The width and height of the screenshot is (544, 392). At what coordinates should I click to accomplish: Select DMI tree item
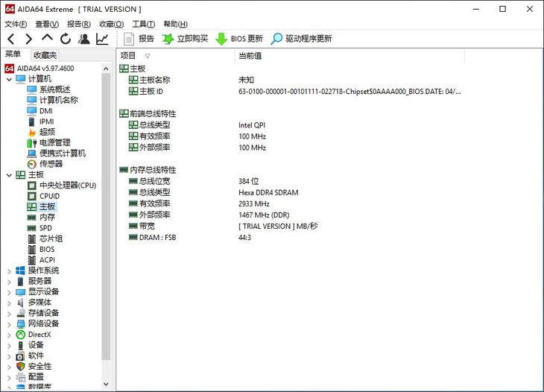46,111
